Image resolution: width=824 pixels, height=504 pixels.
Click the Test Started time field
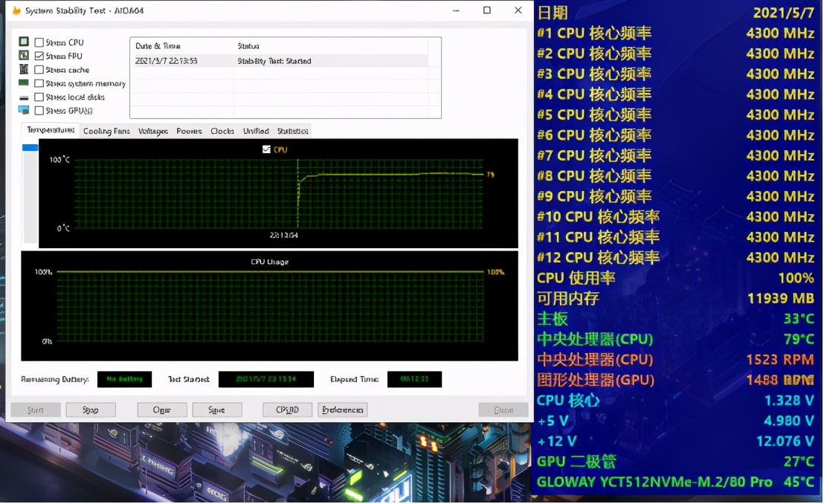point(266,379)
